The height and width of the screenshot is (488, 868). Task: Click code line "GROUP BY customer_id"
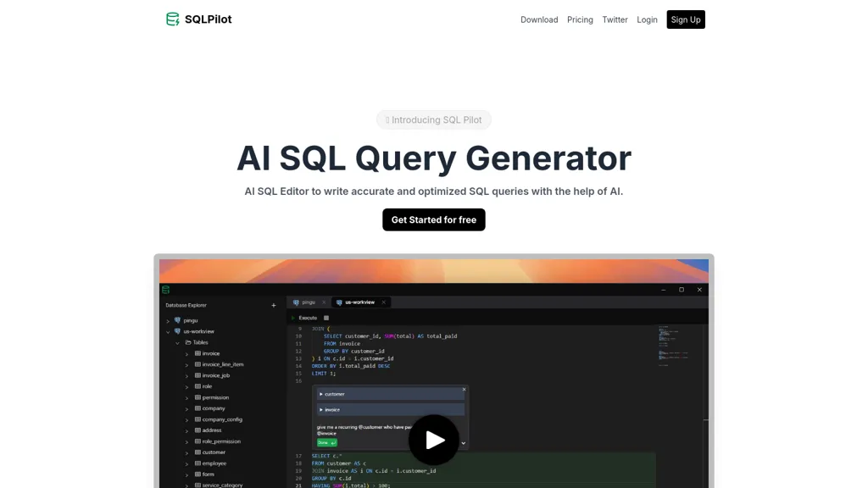353,351
